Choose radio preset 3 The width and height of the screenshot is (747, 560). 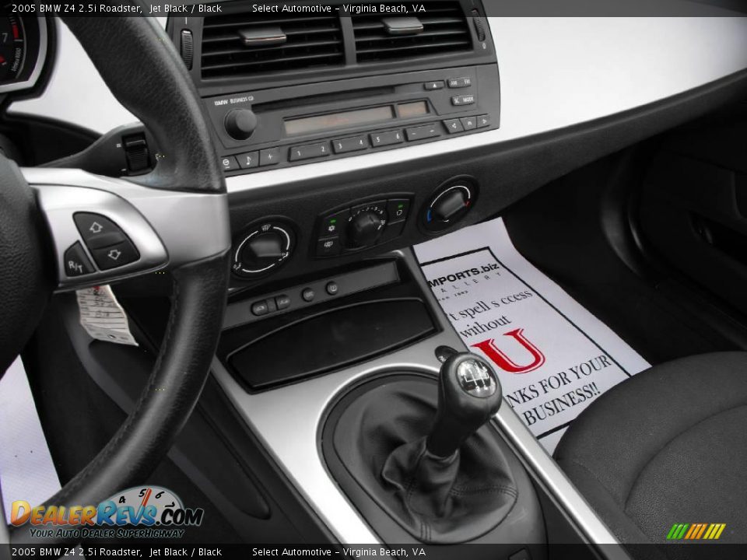(x=341, y=146)
